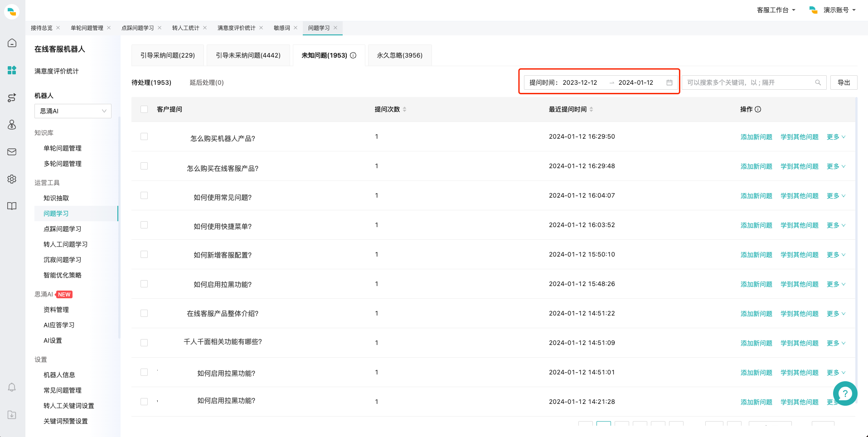Screen dimensions: 868x437
Task: Switch to 引导采纳问题(229) tab
Action: tap(168, 55)
